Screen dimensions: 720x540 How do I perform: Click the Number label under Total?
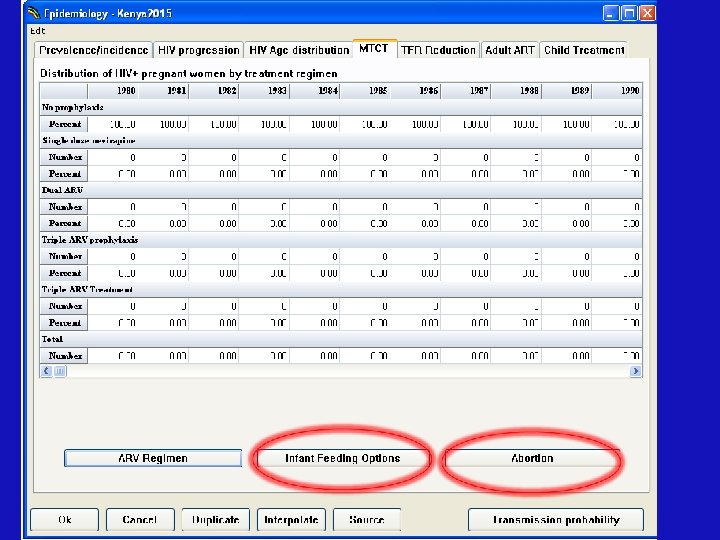coord(64,355)
